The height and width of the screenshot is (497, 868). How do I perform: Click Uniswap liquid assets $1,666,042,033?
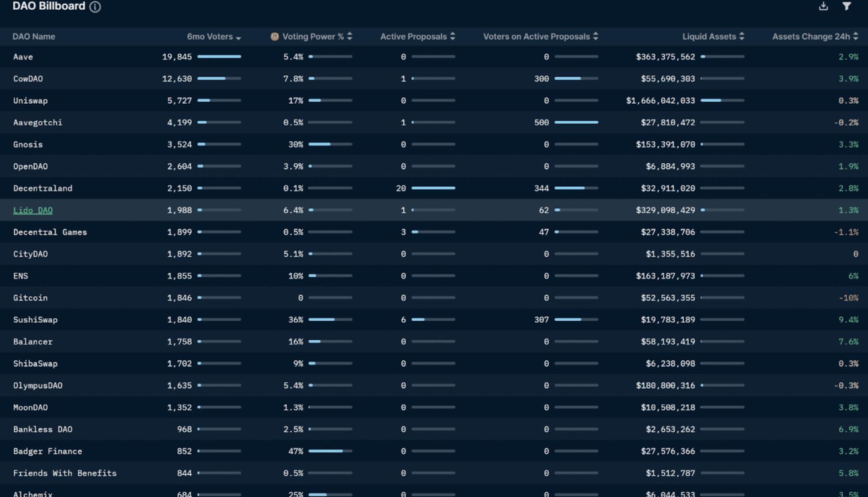[x=660, y=101]
